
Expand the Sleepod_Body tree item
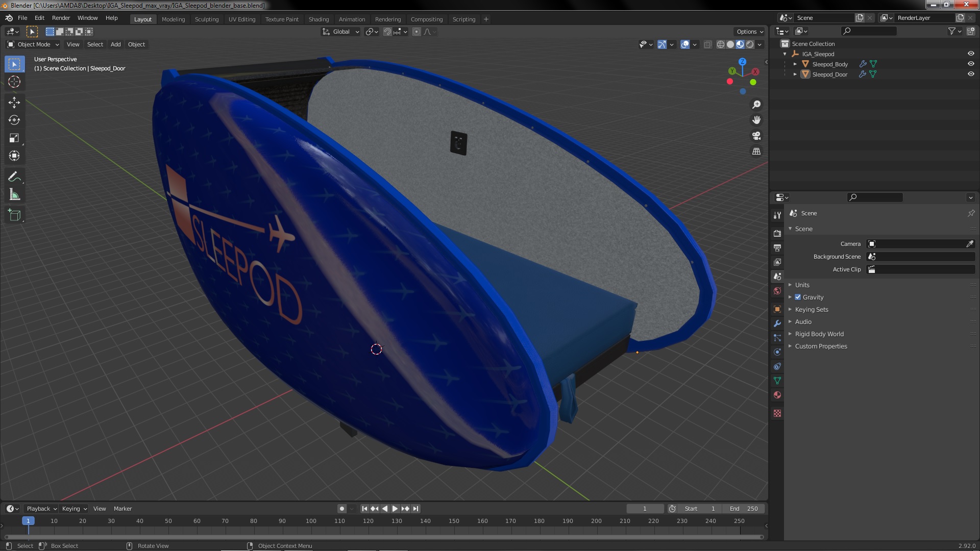point(795,64)
